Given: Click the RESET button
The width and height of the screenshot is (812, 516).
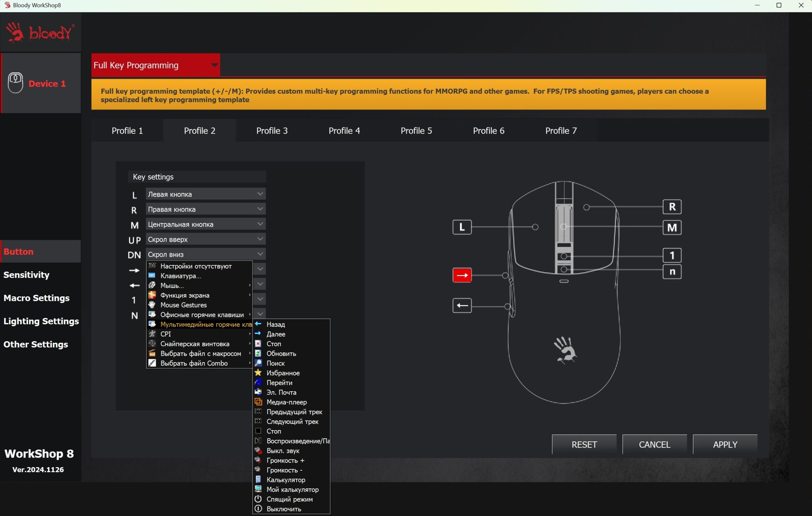Looking at the screenshot, I should pos(584,445).
